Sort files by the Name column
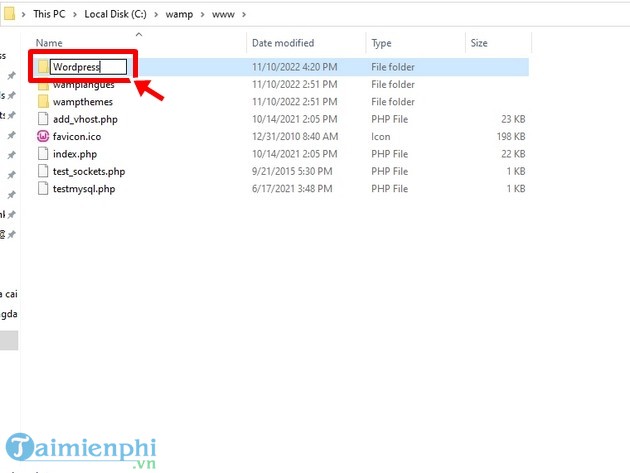Screen dimensions: 630x473 [49, 43]
